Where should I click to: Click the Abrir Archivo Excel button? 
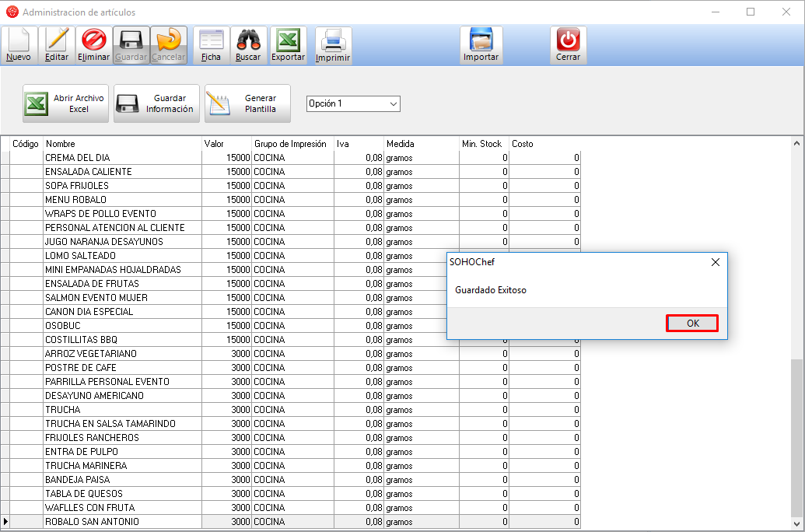(x=65, y=103)
